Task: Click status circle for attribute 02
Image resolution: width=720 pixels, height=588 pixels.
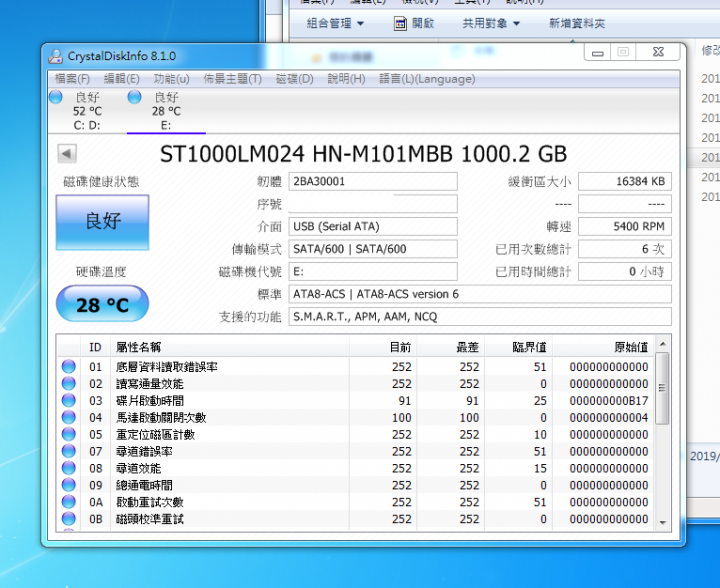Action: point(68,383)
